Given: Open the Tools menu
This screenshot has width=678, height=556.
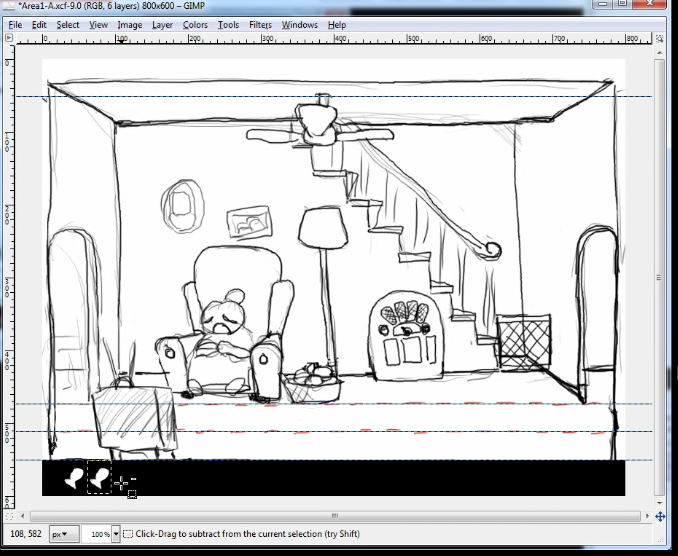Looking at the screenshot, I should tap(228, 25).
